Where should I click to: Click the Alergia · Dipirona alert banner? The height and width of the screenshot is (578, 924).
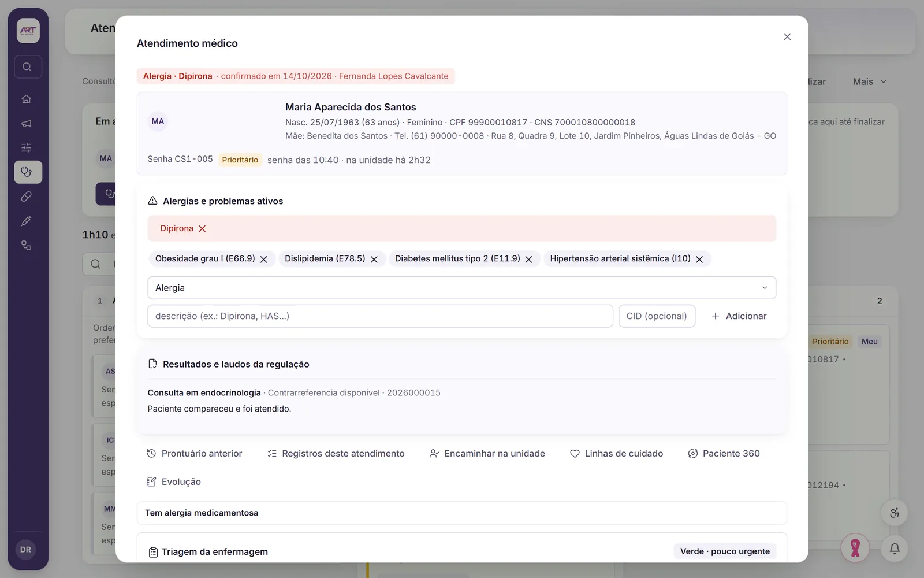tap(296, 76)
